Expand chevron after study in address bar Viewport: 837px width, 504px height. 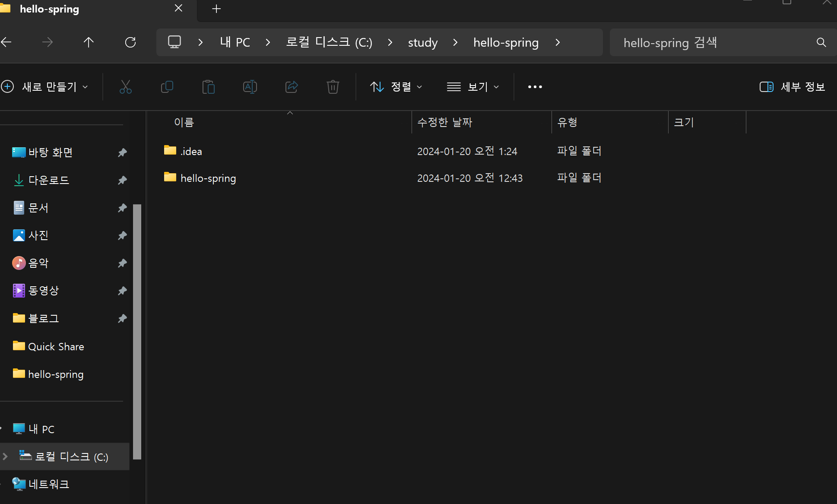pos(455,42)
